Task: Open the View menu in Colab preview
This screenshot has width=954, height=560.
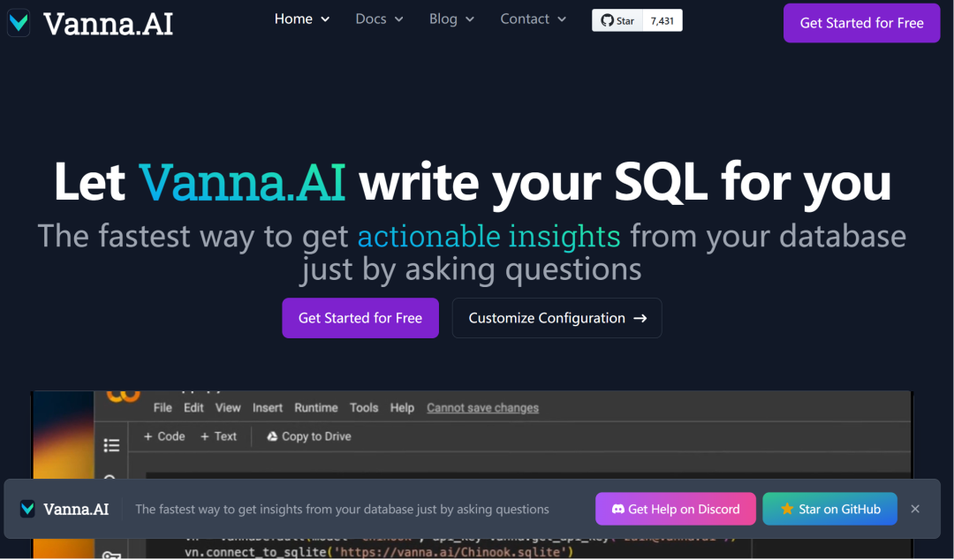Action: coord(228,408)
